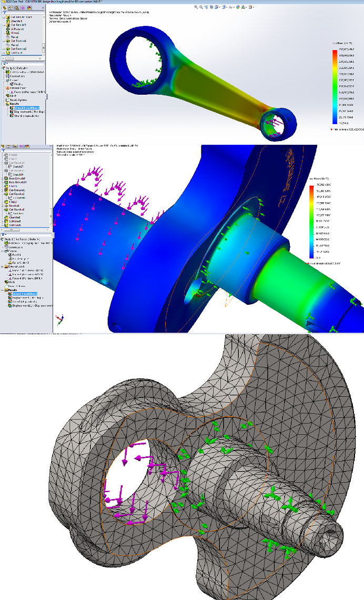
Task: Open ConfigurationManager tab in con rod window
Action: pos(17,8)
